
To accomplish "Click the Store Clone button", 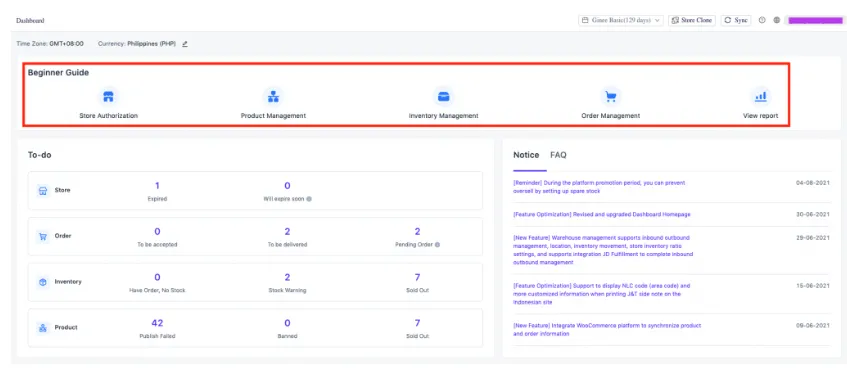I will pyautogui.click(x=692, y=20).
